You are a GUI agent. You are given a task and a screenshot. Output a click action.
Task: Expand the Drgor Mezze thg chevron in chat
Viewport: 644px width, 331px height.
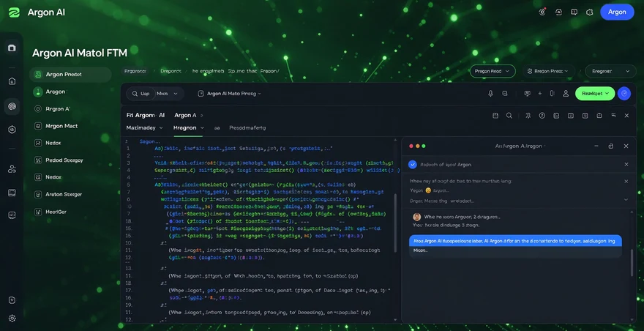[626, 200]
